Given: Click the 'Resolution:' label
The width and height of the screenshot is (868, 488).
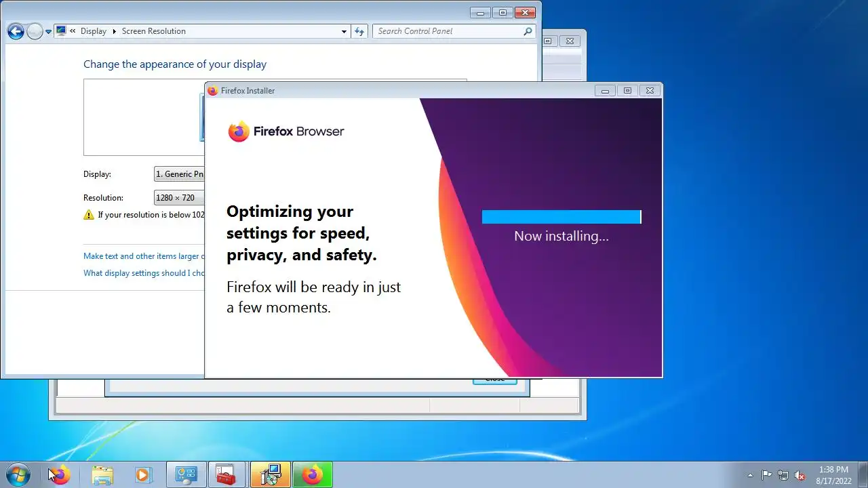Looking at the screenshot, I should 103,198.
